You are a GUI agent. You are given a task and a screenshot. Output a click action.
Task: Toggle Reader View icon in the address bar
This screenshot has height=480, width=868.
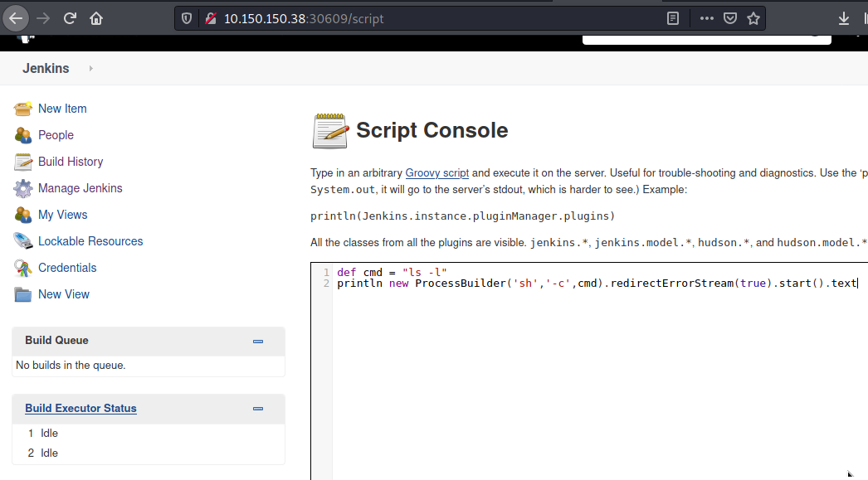[673, 18]
